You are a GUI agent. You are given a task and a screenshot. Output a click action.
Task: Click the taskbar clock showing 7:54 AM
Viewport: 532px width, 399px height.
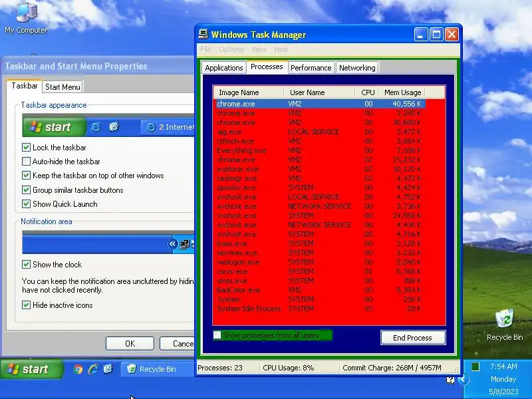[503, 366]
